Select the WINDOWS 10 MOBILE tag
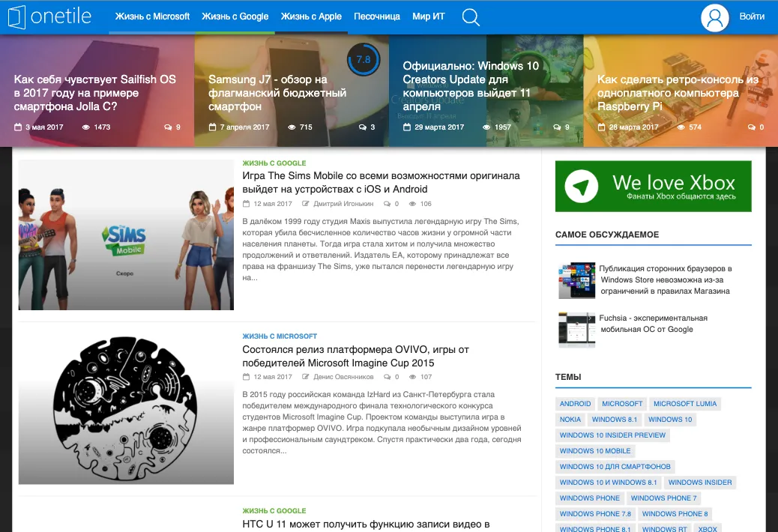Image resolution: width=778 pixels, height=532 pixels. pyautogui.click(x=595, y=450)
